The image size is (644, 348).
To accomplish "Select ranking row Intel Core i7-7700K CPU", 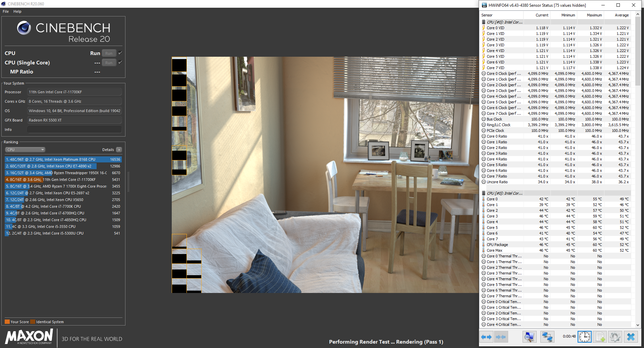I will [x=63, y=206].
